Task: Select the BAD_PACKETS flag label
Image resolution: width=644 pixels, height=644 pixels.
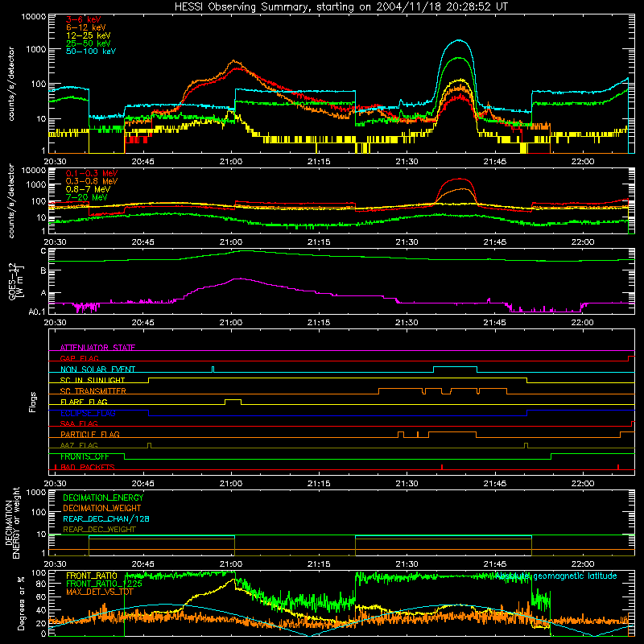Action: click(x=88, y=467)
